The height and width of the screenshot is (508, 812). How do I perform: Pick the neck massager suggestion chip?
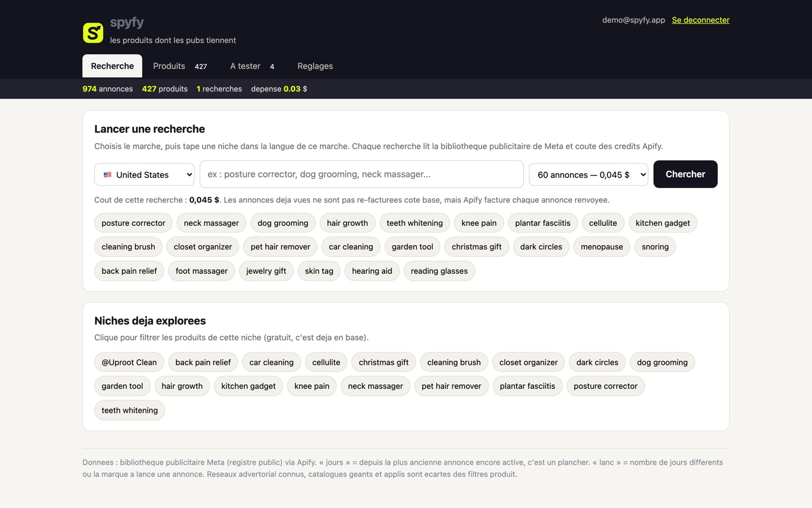tap(211, 223)
